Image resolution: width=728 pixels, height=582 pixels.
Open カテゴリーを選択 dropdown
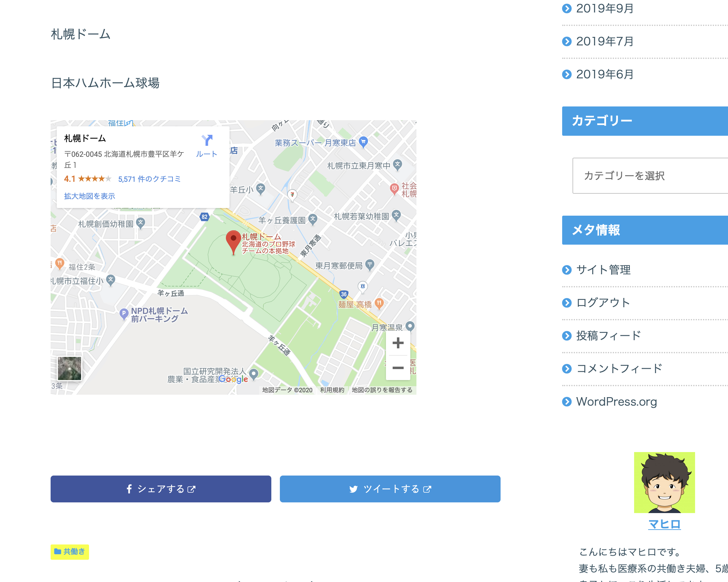point(650,176)
